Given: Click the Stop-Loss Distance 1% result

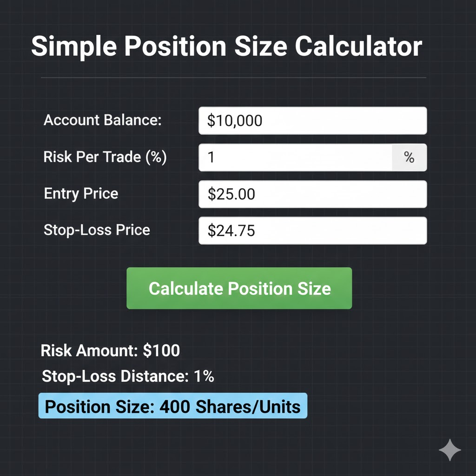Looking at the screenshot, I should 128,377.
